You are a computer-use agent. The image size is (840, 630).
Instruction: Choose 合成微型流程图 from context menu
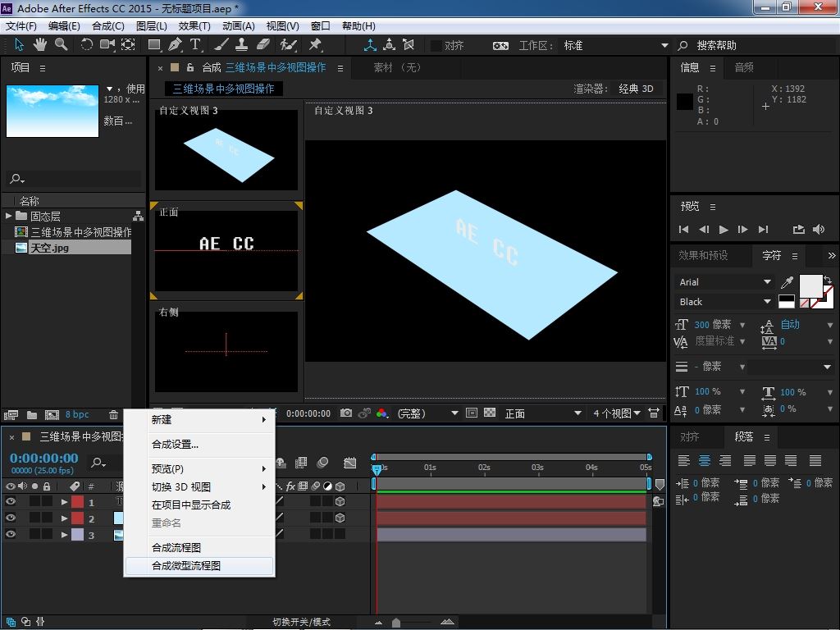[199, 566]
